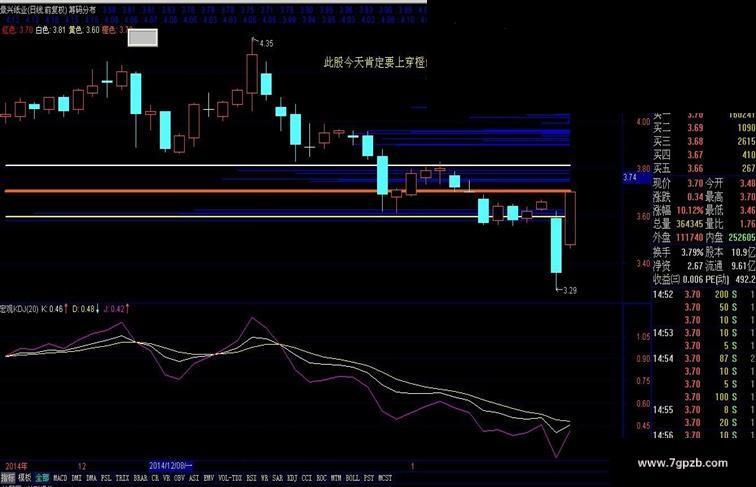Click the 2014/12/08 date marker on timeline
756x487 pixels.
pyautogui.click(x=171, y=466)
